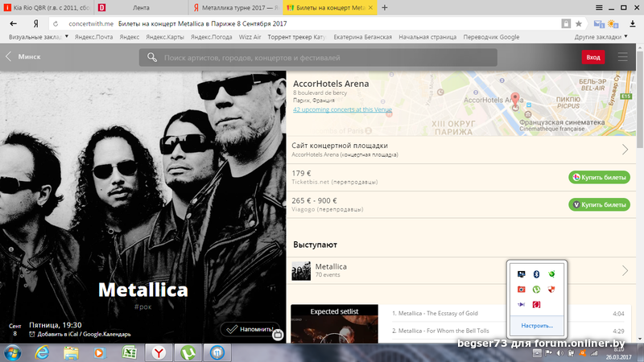
Task: Open the weather extension icon
Action: [x=613, y=24]
